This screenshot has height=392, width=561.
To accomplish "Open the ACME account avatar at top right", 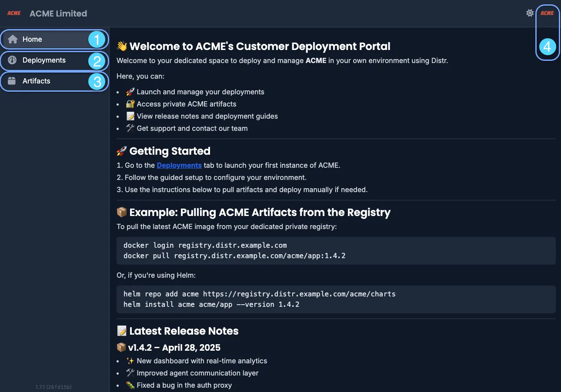I will click(x=547, y=13).
